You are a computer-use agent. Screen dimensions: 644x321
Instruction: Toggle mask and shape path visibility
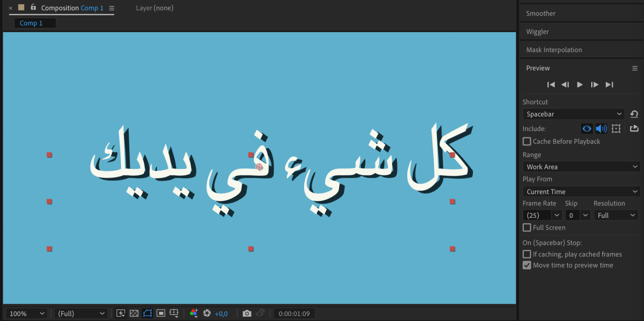[148, 313]
